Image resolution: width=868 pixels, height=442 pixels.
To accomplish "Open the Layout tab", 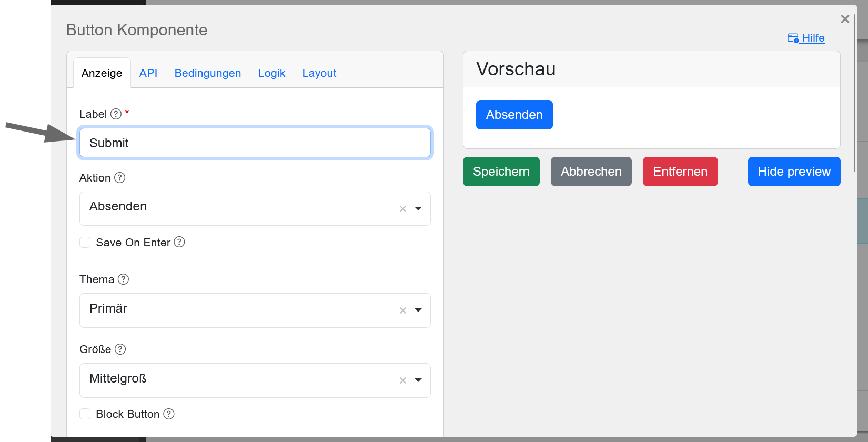I will [x=319, y=73].
